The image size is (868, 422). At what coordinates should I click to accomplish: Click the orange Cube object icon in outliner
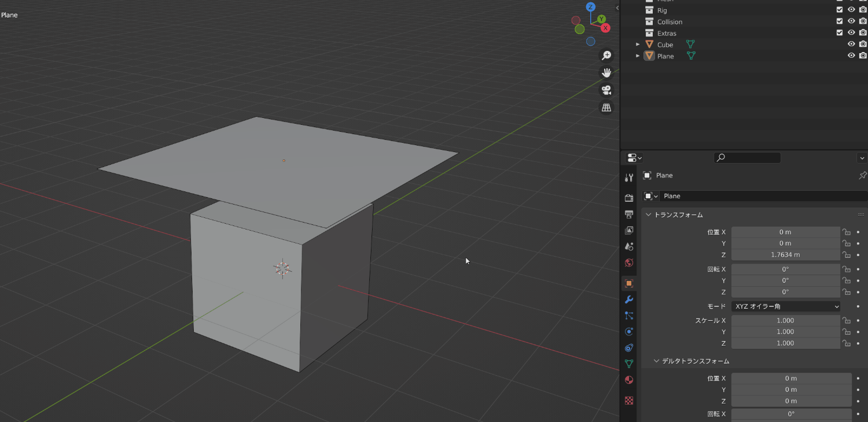(649, 45)
